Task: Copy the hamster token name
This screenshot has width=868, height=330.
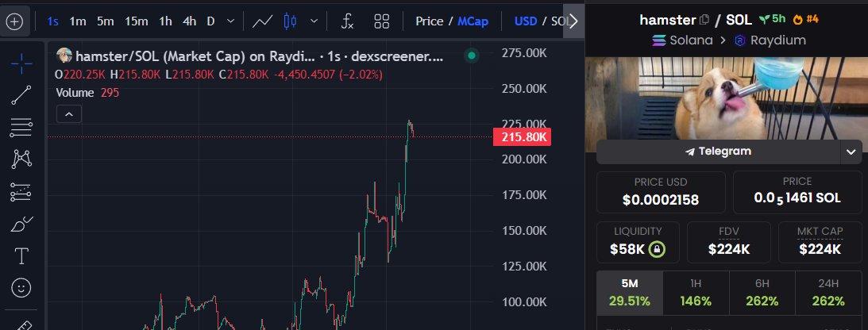Action: [x=704, y=20]
